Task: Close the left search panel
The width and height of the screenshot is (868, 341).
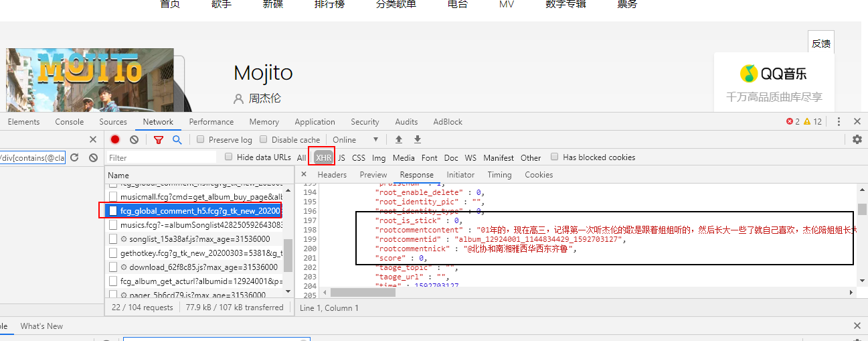Action: 93,139
